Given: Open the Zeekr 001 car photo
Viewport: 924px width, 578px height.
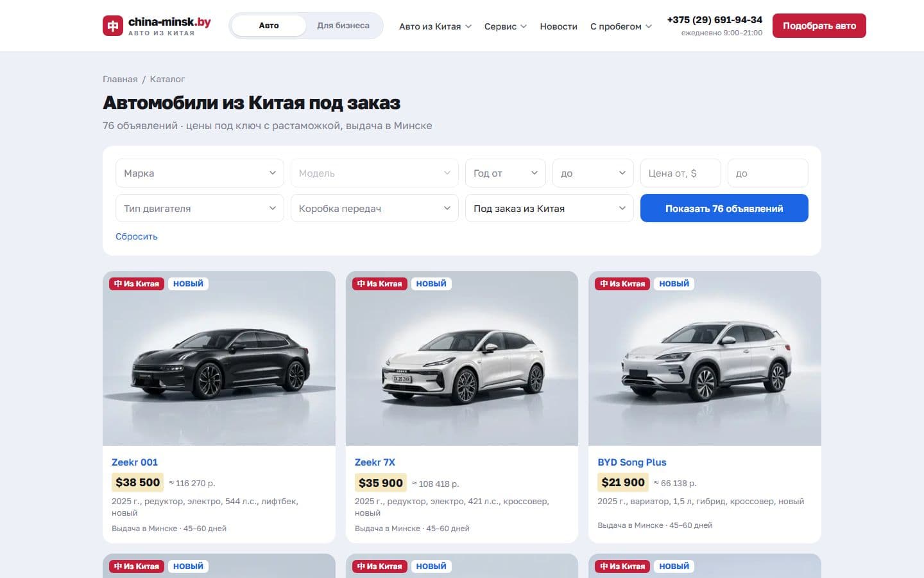Looking at the screenshot, I should [x=219, y=358].
